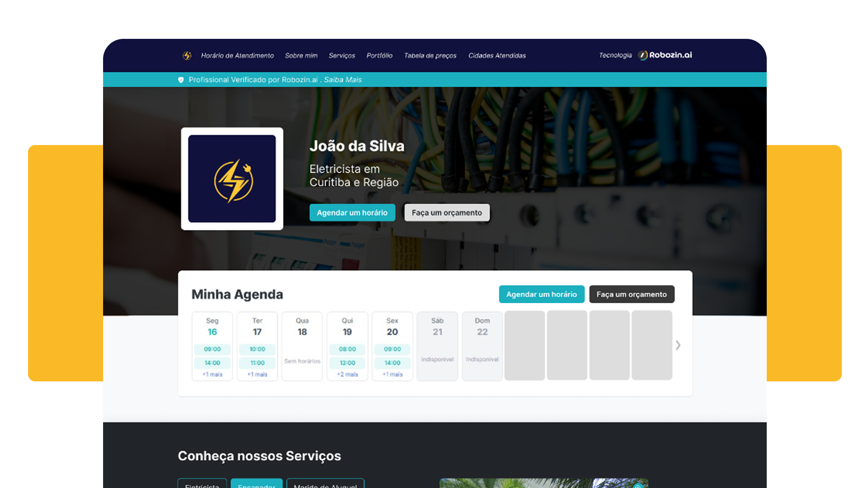Image resolution: width=868 pixels, height=488 pixels.
Task: Click the Robozin.ai logo
Action: click(665, 55)
